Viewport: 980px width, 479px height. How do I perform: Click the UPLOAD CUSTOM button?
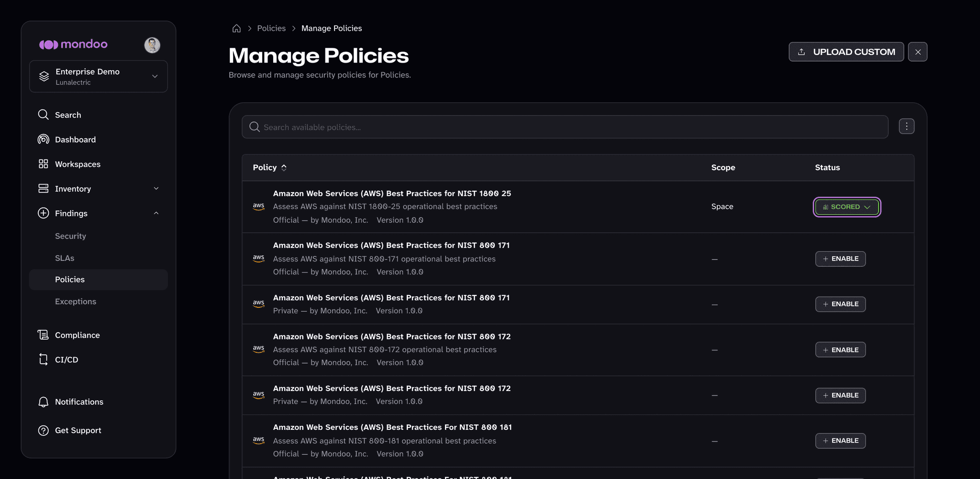tap(846, 52)
